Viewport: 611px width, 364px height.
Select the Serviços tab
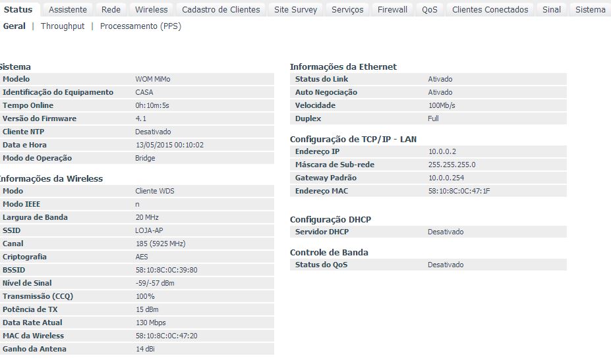347,9
